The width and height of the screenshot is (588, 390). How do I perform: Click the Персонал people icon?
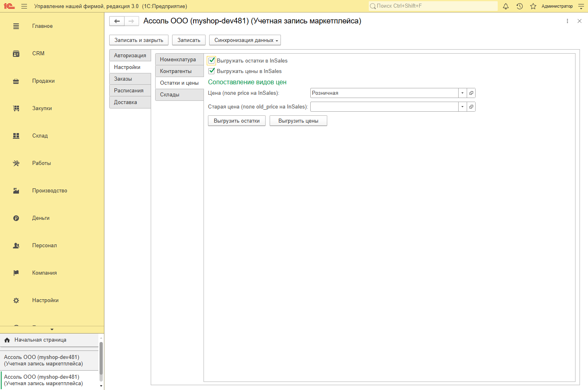16,246
